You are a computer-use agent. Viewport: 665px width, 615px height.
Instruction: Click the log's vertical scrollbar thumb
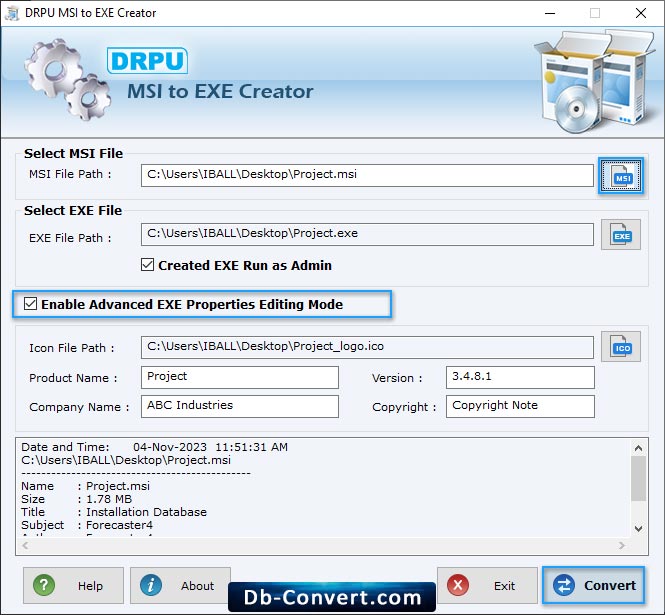coord(638,478)
